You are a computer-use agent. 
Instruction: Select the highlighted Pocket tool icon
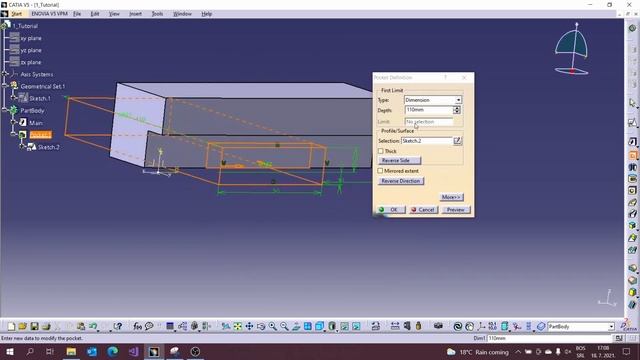(x=632, y=155)
